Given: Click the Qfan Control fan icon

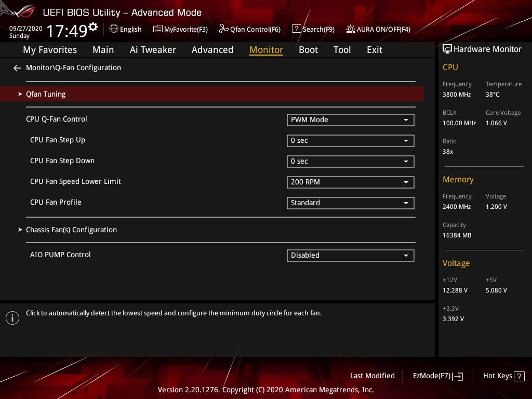Looking at the screenshot, I should click(x=223, y=29).
